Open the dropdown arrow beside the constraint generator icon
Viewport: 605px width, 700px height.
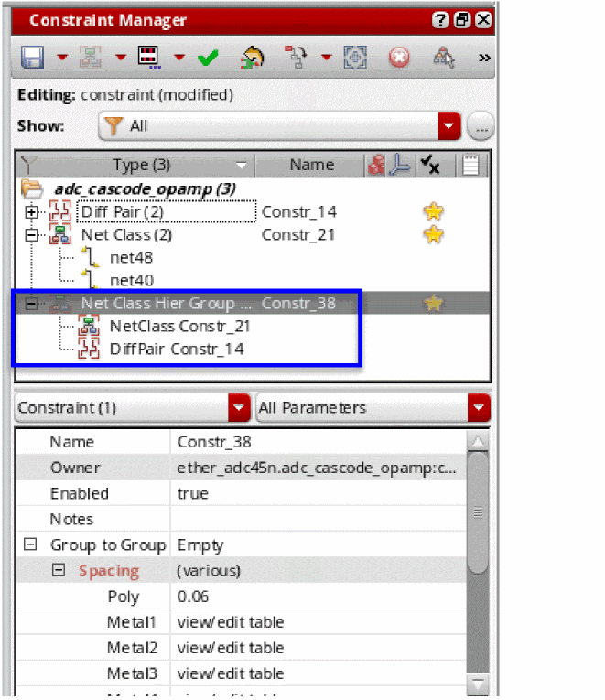pyautogui.click(x=121, y=57)
